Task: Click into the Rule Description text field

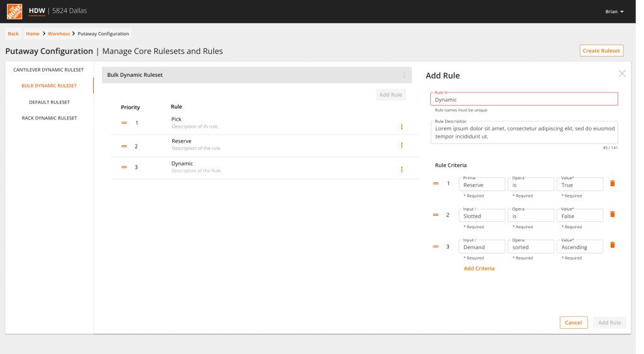Action: point(524,132)
